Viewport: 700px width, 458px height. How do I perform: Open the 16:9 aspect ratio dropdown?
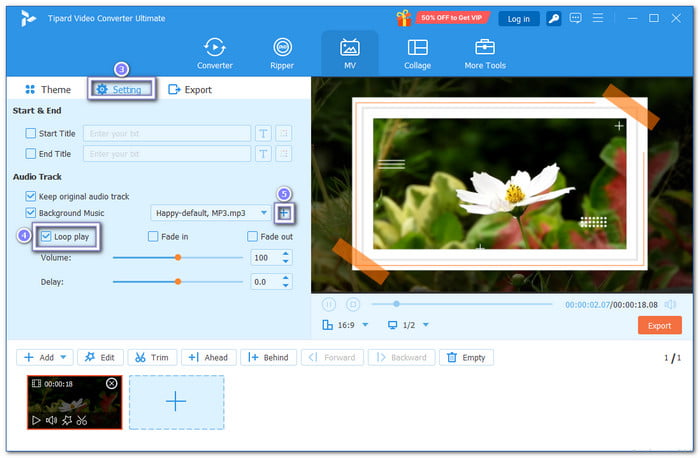365,325
